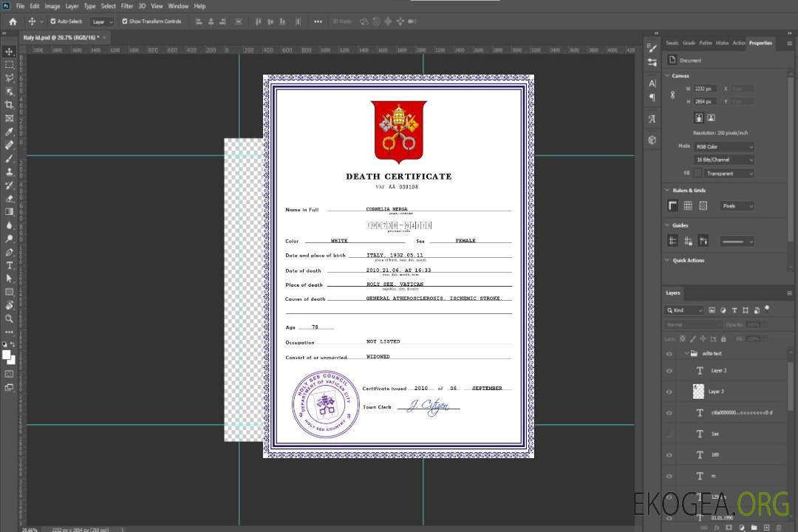Click the link width and height icon

tap(673, 95)
